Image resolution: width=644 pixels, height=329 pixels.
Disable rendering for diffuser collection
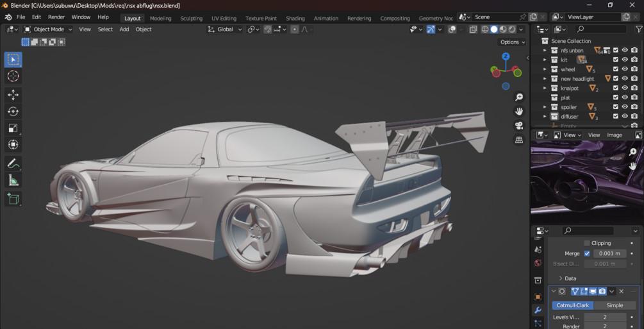pos(634,116)
